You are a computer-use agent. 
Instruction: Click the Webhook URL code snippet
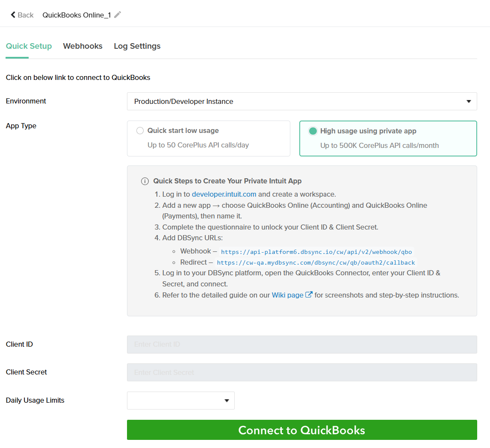click(x=316, y=252)
